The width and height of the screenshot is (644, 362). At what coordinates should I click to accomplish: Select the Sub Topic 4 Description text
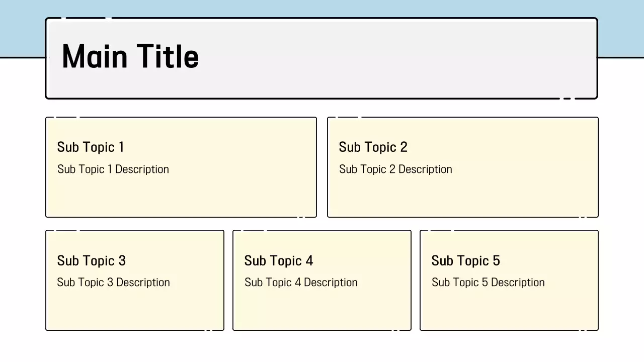point(301,283)
